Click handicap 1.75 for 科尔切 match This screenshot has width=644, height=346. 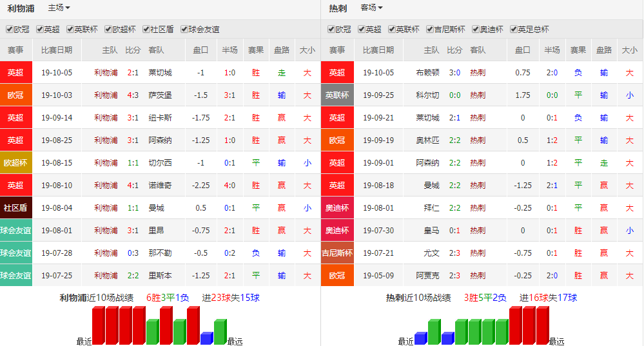523,95
